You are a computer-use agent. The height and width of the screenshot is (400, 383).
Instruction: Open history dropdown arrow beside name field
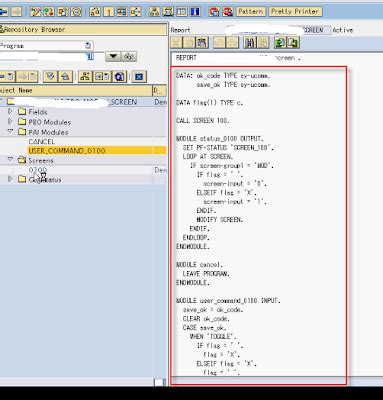click(113, 56)
